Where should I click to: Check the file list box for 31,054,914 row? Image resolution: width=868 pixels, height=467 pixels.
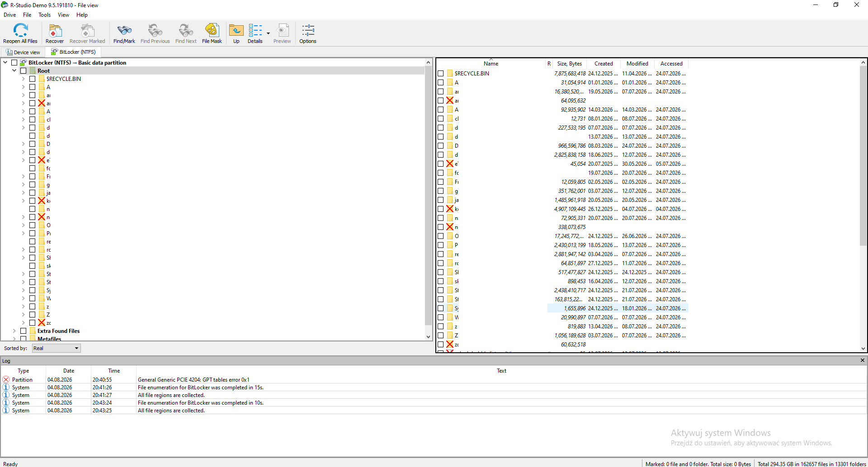tap(440, 82)
